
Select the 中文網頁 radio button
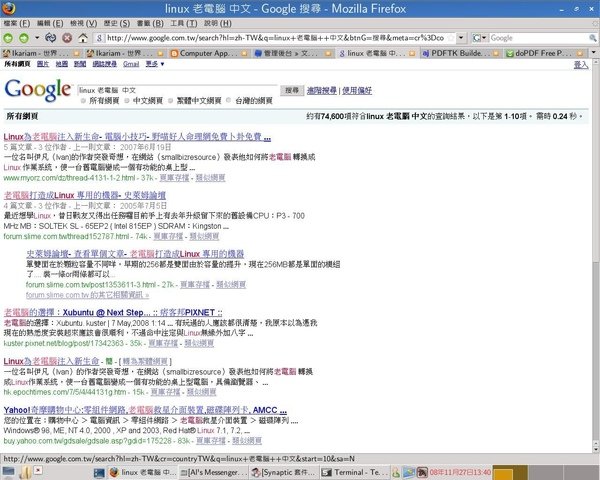tap(127, 101)
